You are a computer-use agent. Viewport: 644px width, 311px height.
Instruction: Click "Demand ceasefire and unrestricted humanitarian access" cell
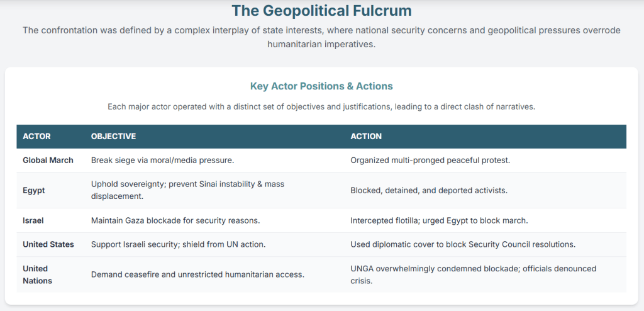point(197,274)
